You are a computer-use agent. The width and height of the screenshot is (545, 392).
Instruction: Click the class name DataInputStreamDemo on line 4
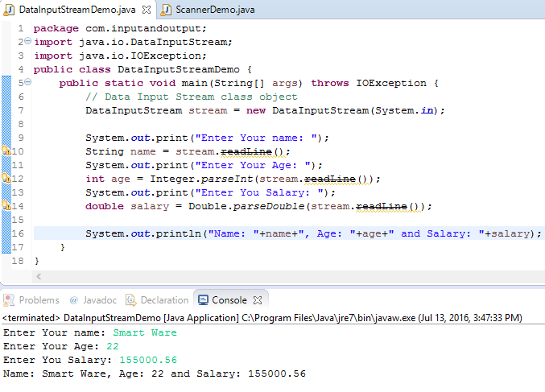pos(179,69)
